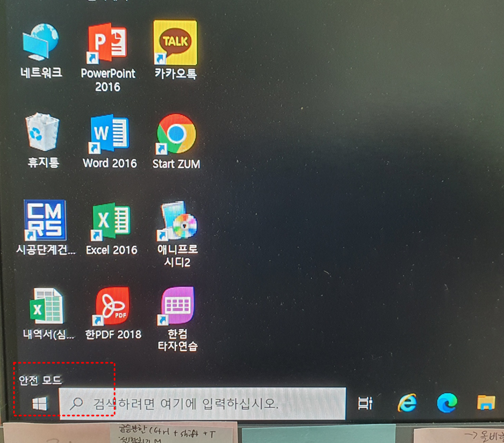Open File Explorer from taskbar
The width and height of the screenshot is (504, 443).
tap(486, 403)
